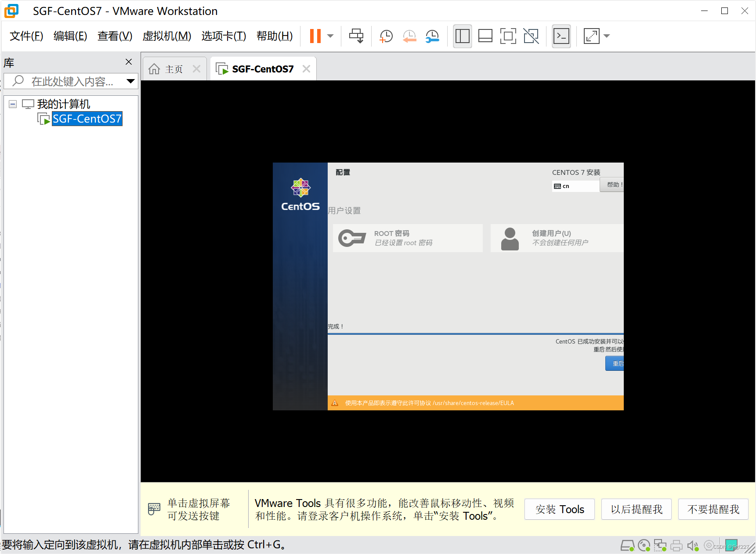Close the 库 library panel

point(129,62)
